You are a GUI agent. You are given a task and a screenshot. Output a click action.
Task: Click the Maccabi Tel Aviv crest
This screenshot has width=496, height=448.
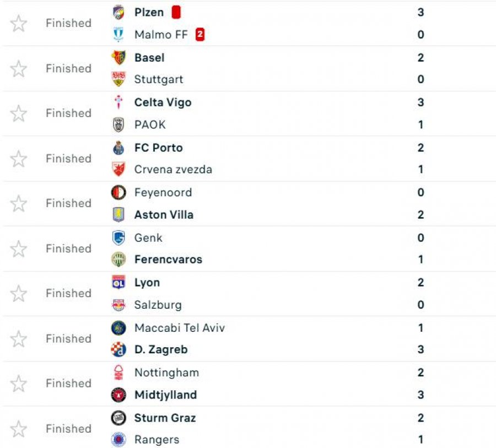pos(118,328)
